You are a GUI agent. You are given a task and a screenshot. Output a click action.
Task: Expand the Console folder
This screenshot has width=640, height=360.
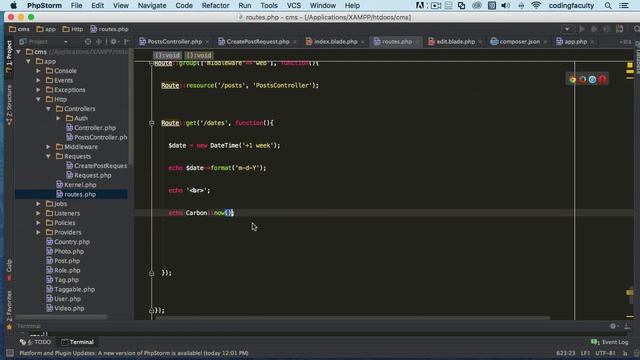pos(38,71)
